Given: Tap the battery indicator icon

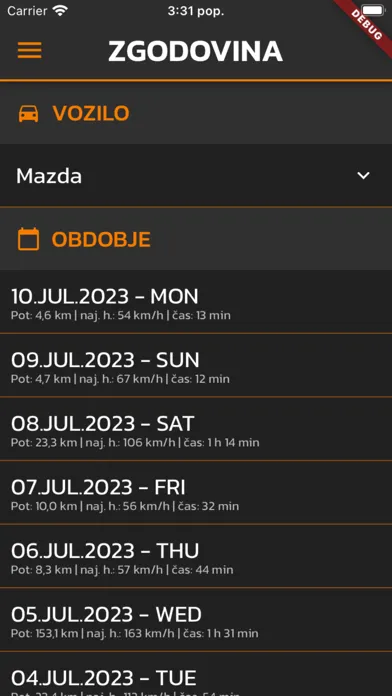Looking at the screenshot, I should pos(372,10).
